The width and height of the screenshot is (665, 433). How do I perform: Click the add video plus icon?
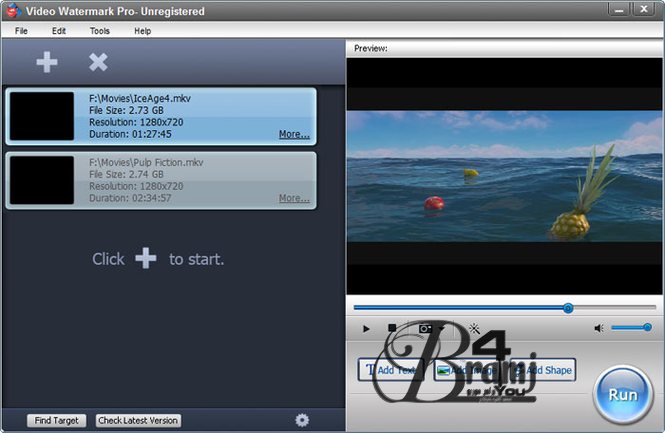coord(47,62)
